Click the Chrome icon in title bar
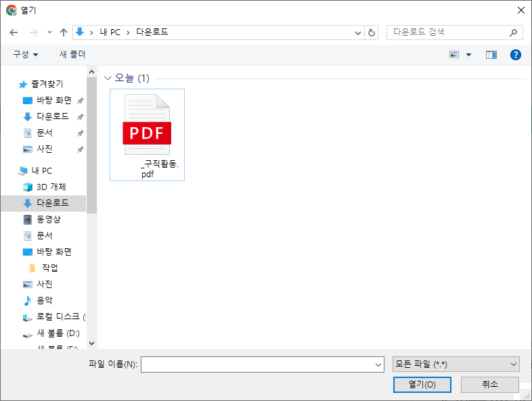This screenshot has height=401, width=532. click(x=12, y=10)
